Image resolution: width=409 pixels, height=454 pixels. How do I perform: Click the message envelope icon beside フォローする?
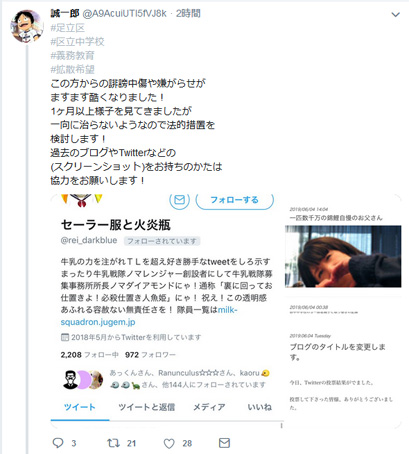point(180,199)
